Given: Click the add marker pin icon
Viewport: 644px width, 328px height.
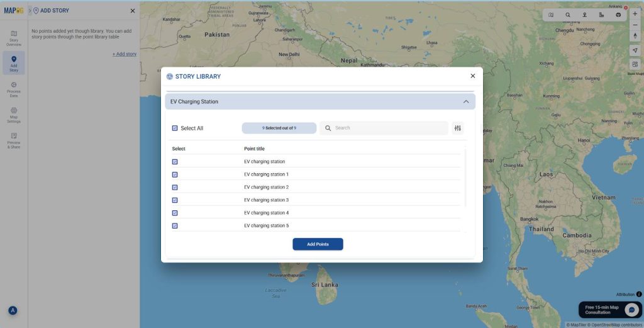Looking at the screenshot, I should 585,14.
